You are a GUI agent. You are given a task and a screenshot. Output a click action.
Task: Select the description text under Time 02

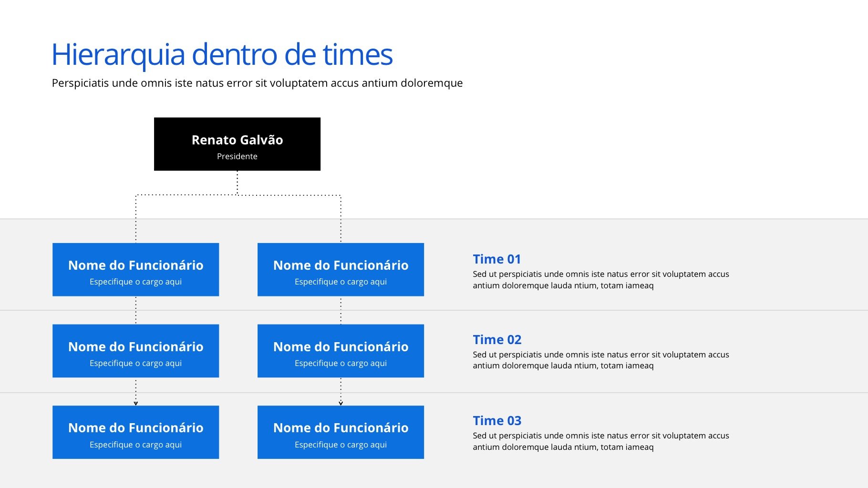[600, 360]
